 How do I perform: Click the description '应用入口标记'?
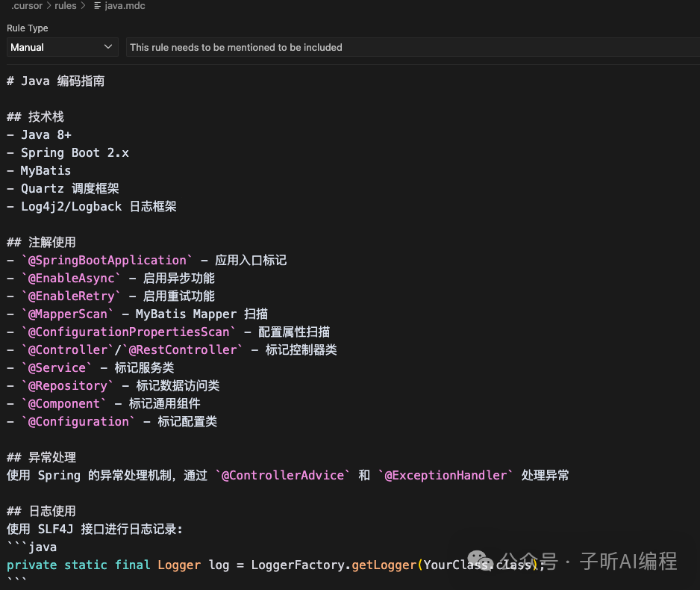(251, 260)
